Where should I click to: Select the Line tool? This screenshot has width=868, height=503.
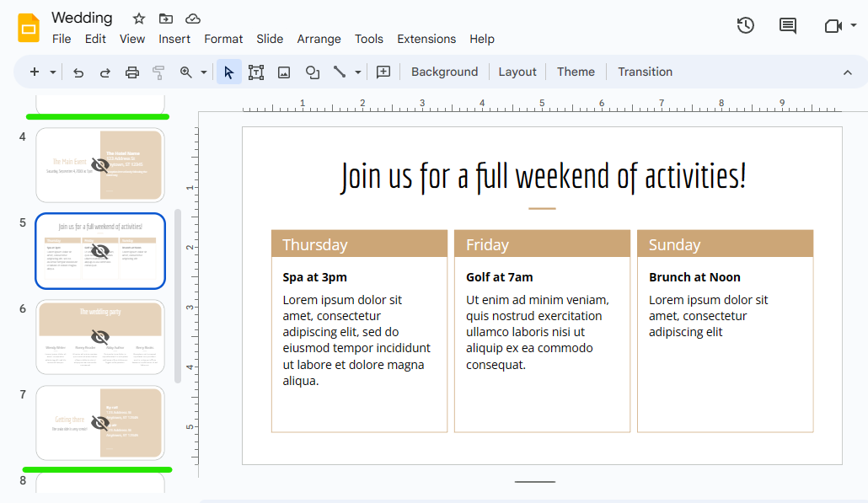pyautogui.click(x=340, y=72)
